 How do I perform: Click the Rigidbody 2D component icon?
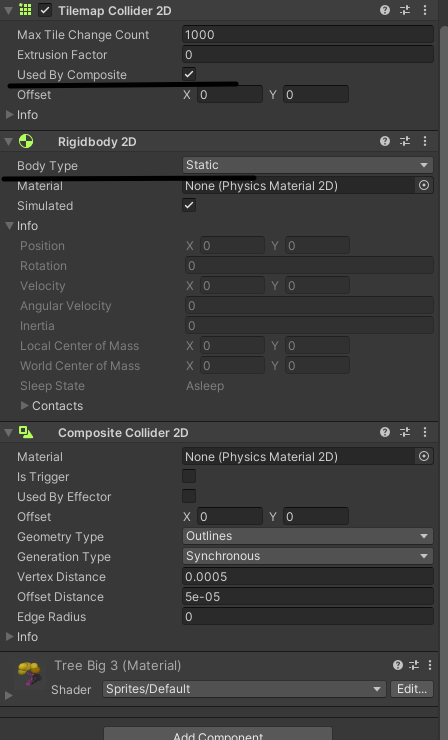[x=26, y=142]
